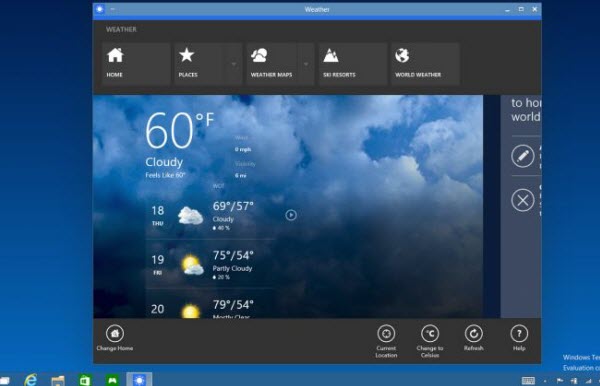Expand the Weather Maps dropdown arrow
Image resolution: width=600 pixels, height=386 pixels.
306,64
